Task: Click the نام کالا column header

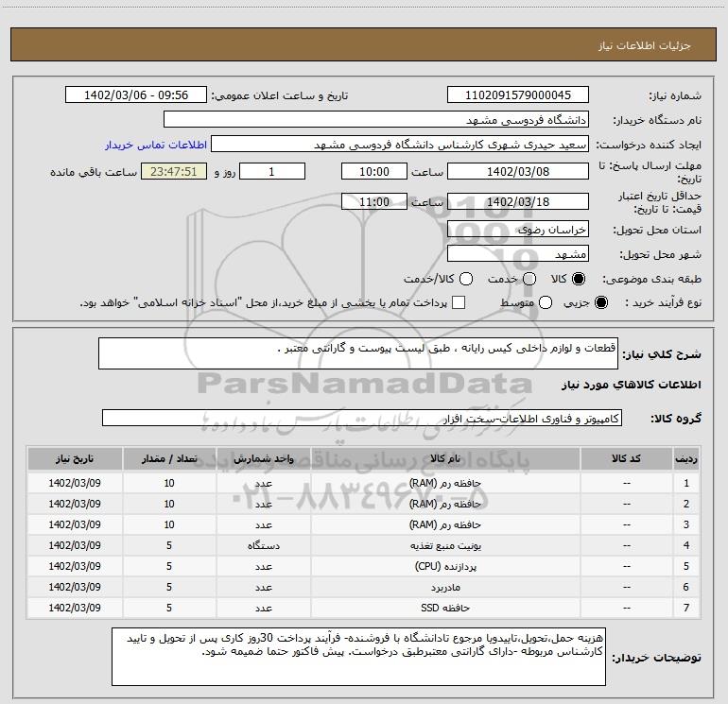Action: (x=445, y=459)
